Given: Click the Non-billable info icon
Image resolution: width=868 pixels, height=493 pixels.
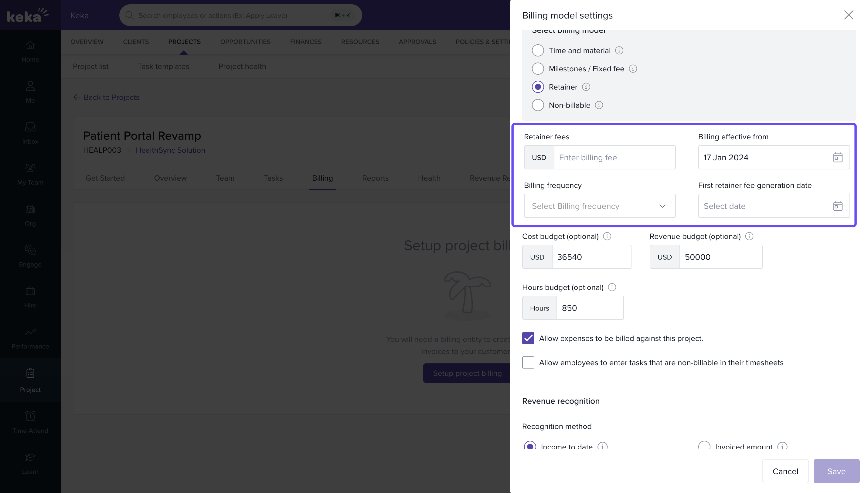Looking at the screenshot, I should coord(599,105).
